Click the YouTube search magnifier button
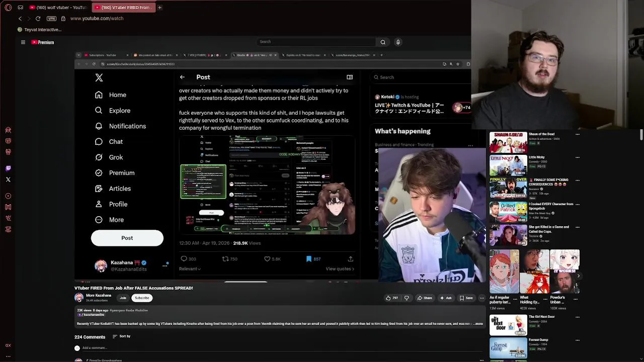Viewport: 644px width, 362px height. (x=383, y=42)
